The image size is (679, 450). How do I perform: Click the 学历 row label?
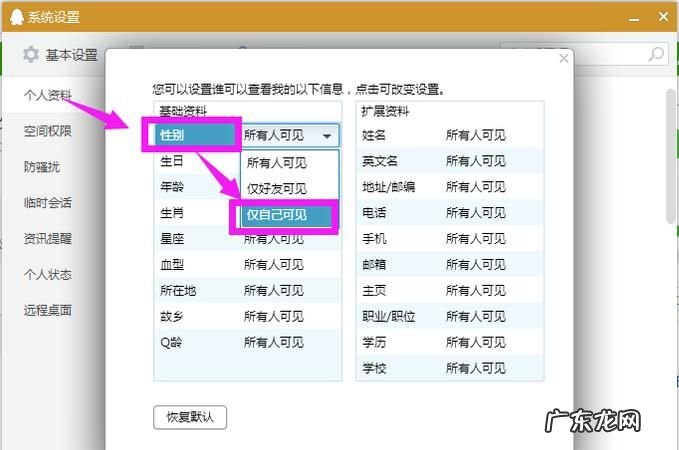click(x=374, y=342)
